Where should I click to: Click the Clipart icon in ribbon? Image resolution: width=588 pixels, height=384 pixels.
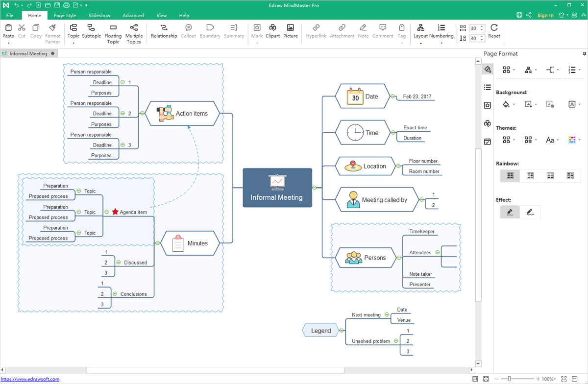272,28
